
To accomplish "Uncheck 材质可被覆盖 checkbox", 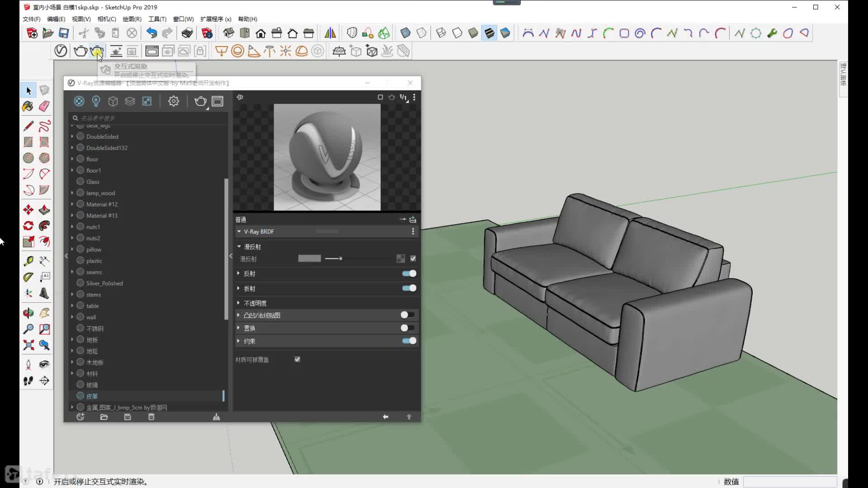I will (x=297, y=359).
